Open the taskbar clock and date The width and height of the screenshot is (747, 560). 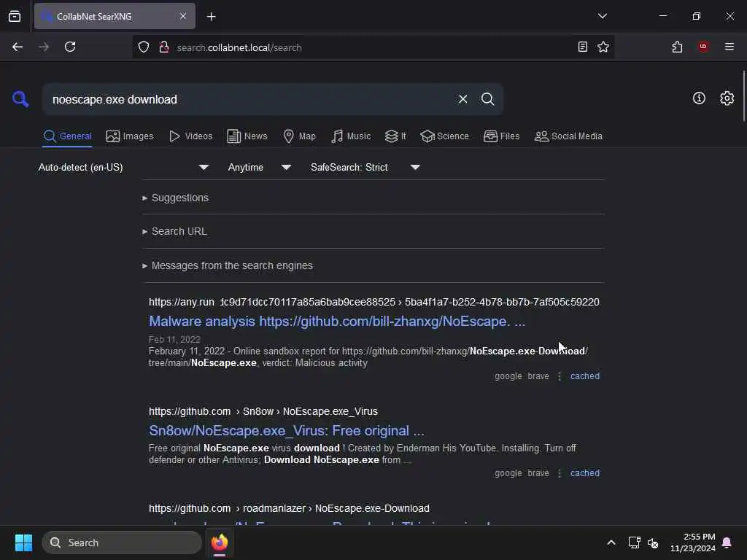tap(693, 542)
